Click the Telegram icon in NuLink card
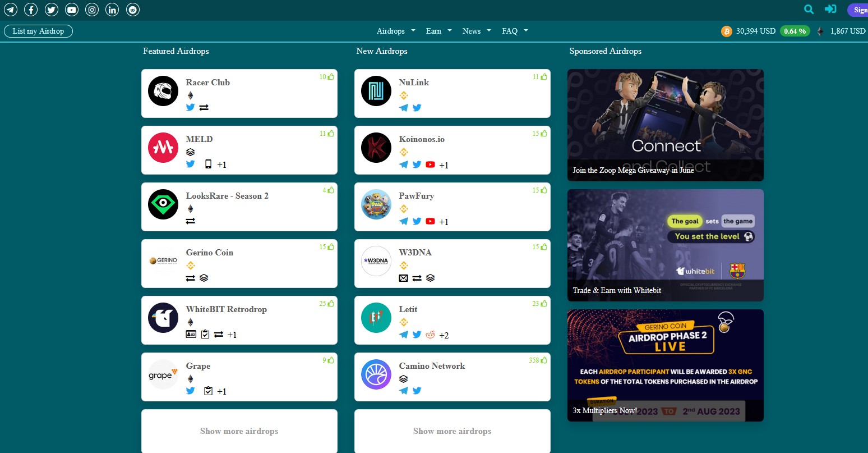The image size is (868, 453). tap(403, 108)
